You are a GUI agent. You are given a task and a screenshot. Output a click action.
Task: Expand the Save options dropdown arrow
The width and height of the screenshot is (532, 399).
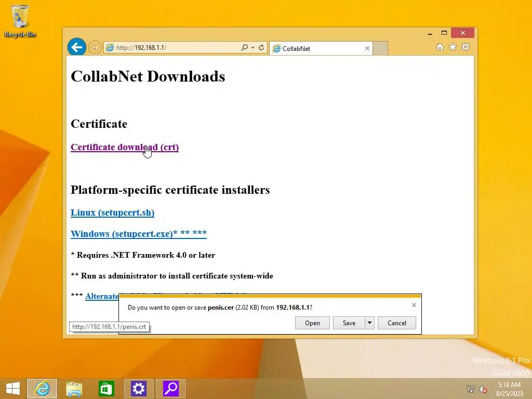369,323
